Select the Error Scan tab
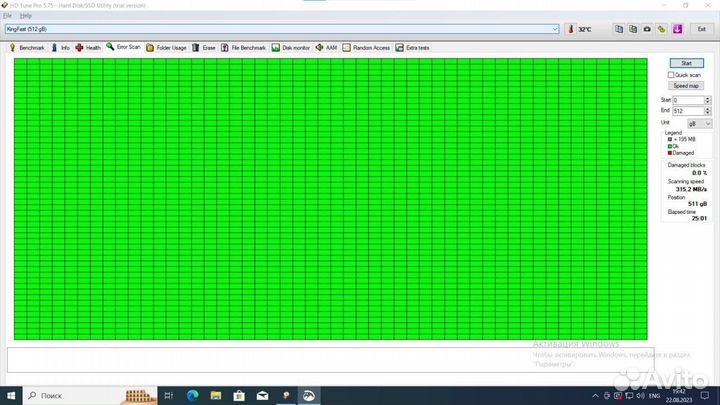Screen dimensions: 720x405 (x=124, y=47)
